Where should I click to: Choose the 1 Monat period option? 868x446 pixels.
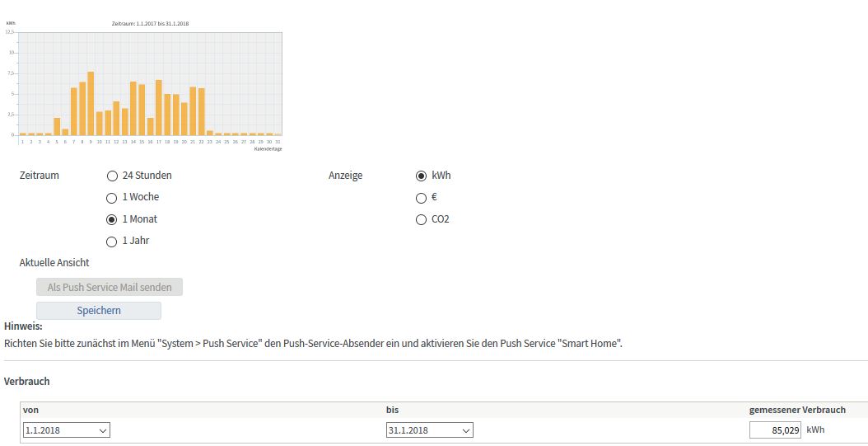click(x=112, y=220)
